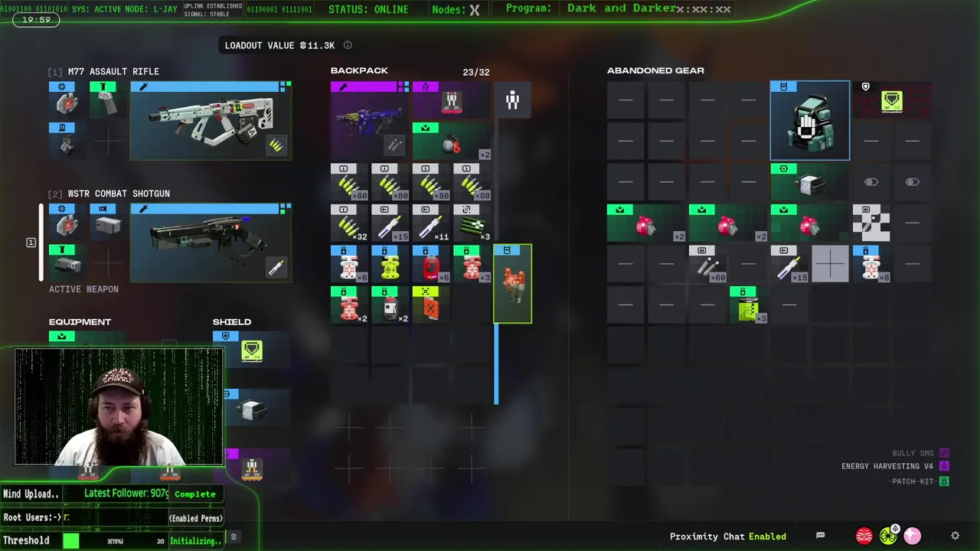Select the shotgun's blue gray-box attachment
Screen dimensions: 980x551
(x=107, y=222)
